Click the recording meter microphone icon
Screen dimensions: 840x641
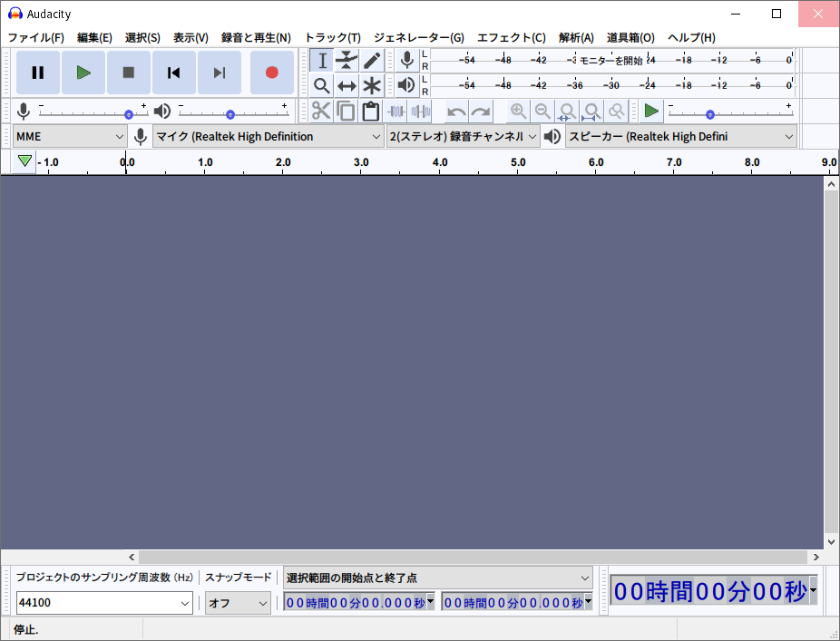point(407,60)
